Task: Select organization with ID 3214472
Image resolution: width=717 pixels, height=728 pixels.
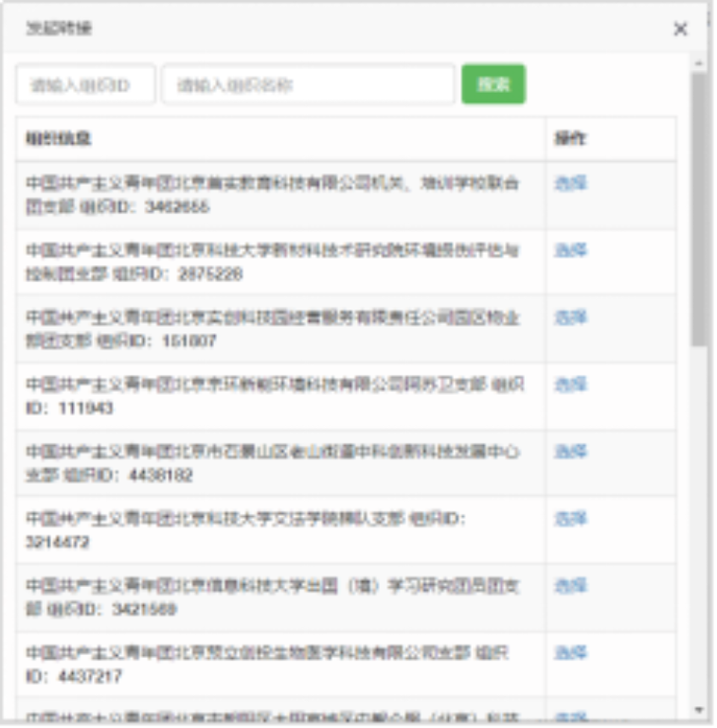Action: [570, 520]
